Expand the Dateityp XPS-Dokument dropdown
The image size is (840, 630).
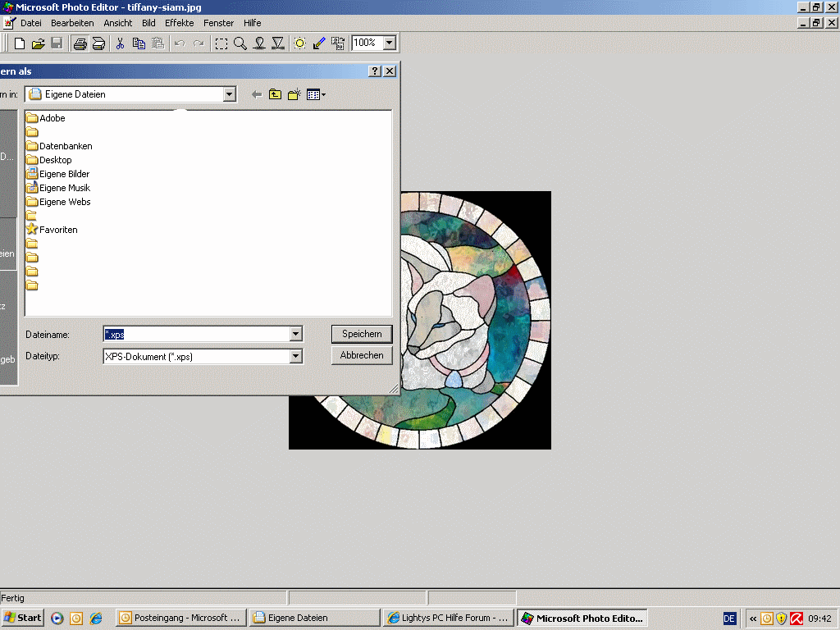point(295,356)
